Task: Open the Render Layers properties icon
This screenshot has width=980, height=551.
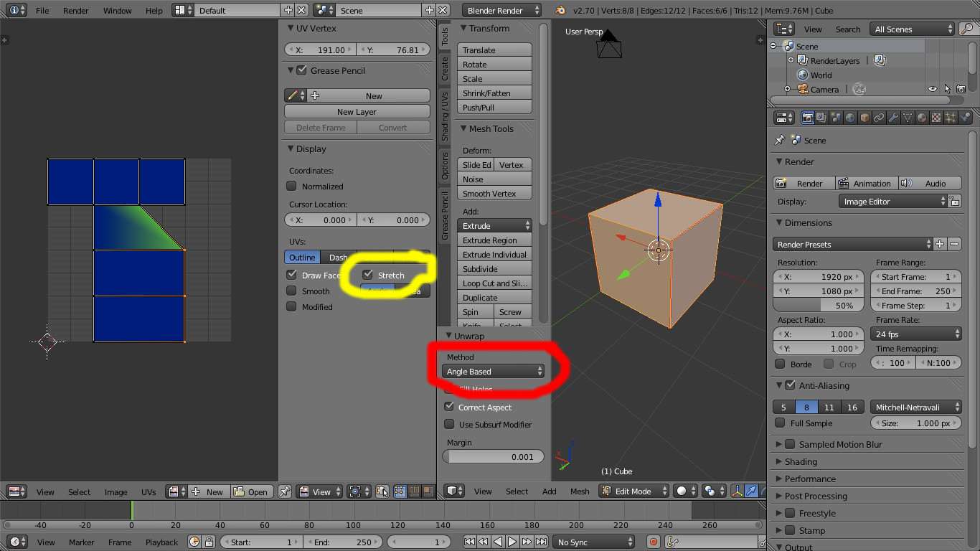Action: [822, 118]
